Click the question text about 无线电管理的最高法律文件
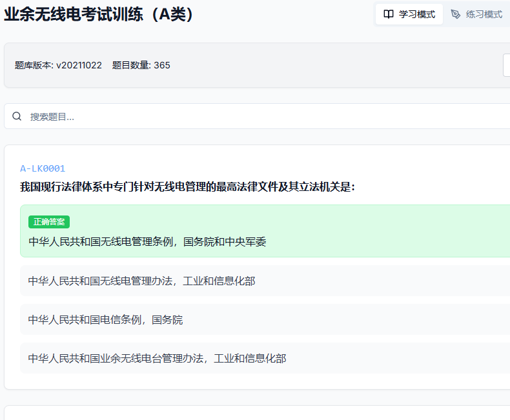Viewport: 510px width, 420px height. click(187, 187)
